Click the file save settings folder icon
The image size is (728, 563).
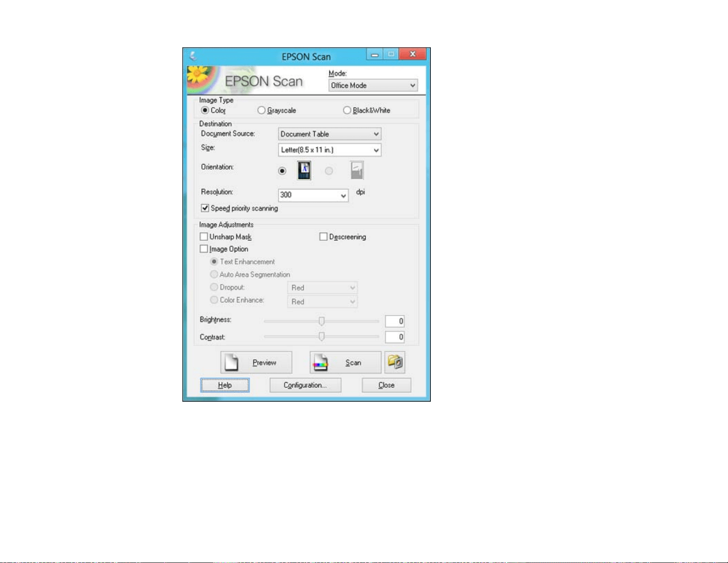tap(395, 362)
